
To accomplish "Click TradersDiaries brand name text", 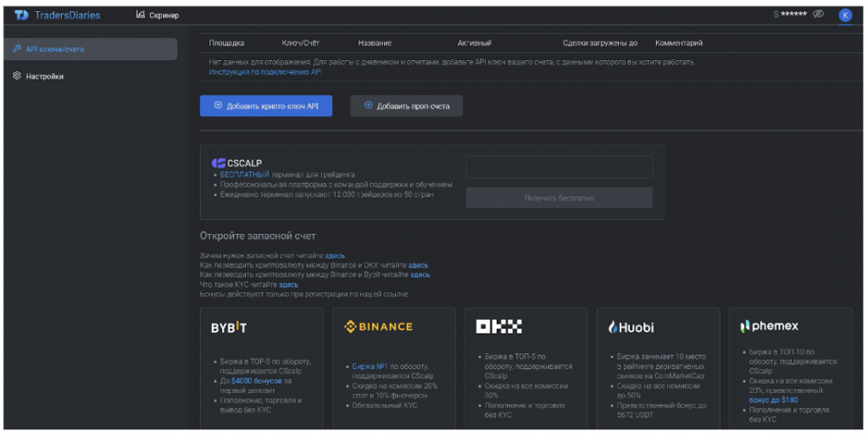I will (x=68, y=15).
